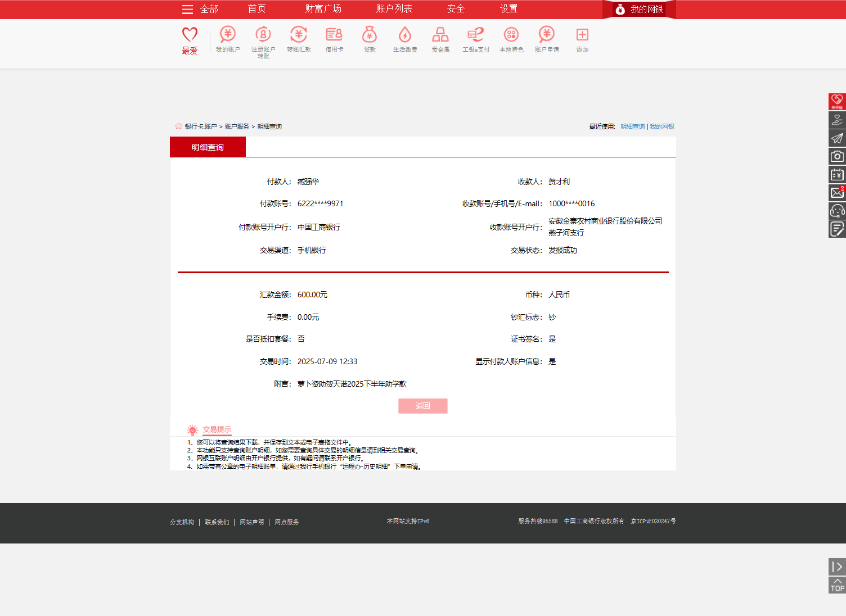Click 本网站支持IPv6 footer text
This screenshot has height=616, width=846.
408,521
